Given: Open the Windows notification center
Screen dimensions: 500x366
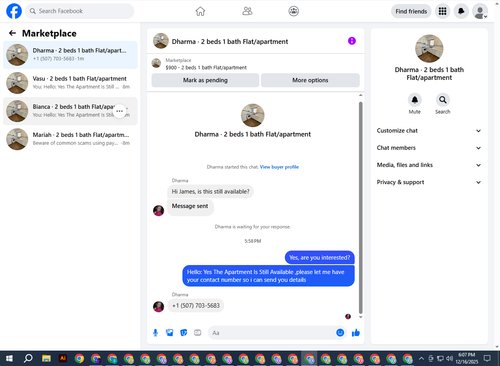Looking at the screenshot, I should (487, 359).
